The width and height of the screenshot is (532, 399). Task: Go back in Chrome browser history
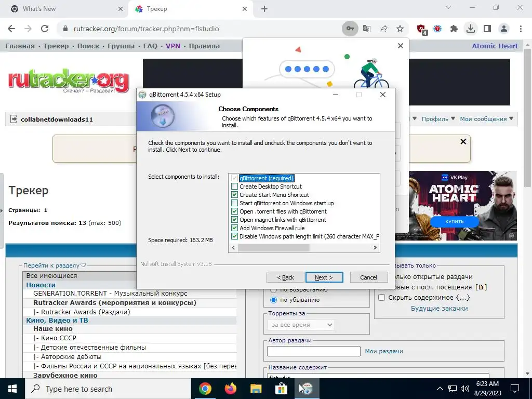click(11, 29)
